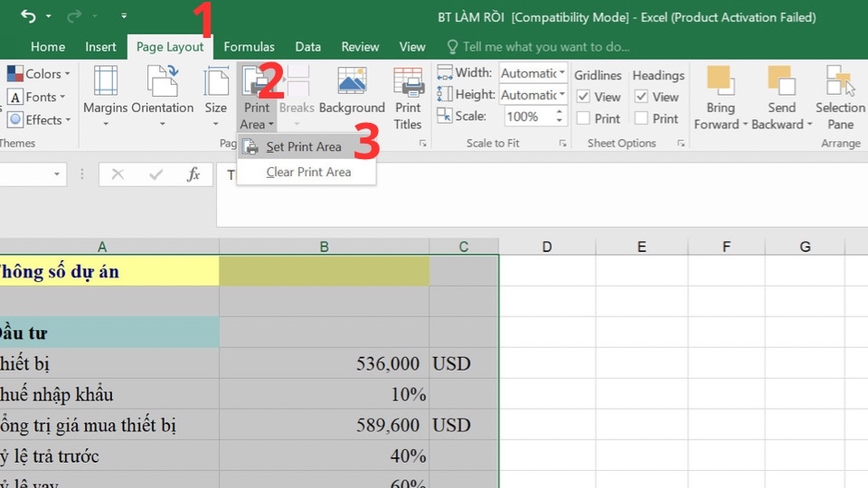Click the Scale 100% stepper arrows
Image resolution: width=868 pixels, height=488 pixels.
(x=559, y=117)
